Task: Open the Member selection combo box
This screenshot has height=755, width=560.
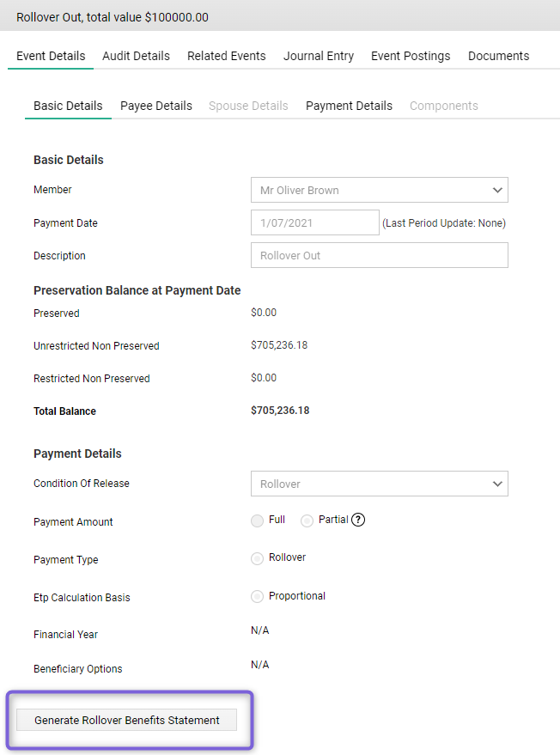Action: click(x=379, y=190)
